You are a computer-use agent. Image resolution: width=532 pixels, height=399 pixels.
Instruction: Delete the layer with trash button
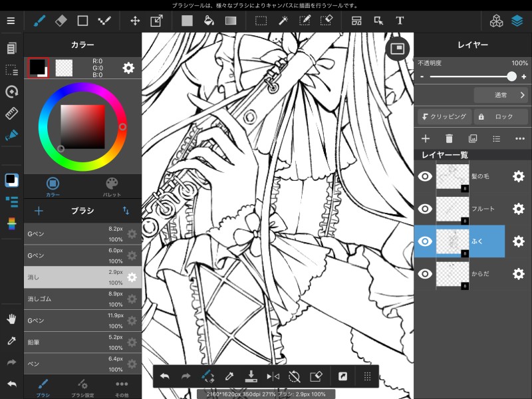(449, 138)
